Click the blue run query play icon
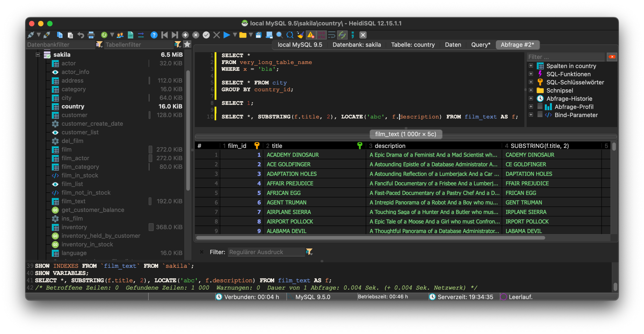Image resolution: width=644 pixels, height=334 pixels. coord(227,35)
